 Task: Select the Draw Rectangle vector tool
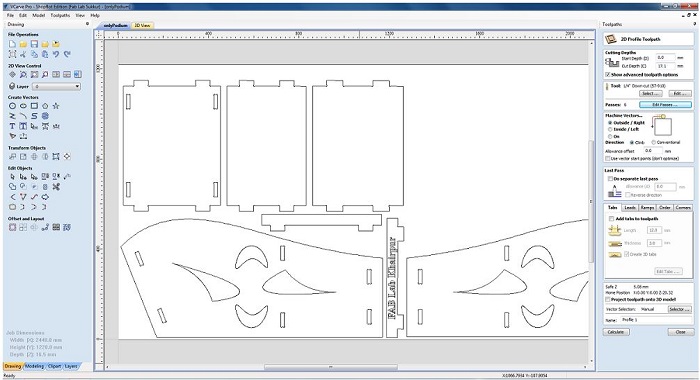pyautogui.click(x=34, y=106)
